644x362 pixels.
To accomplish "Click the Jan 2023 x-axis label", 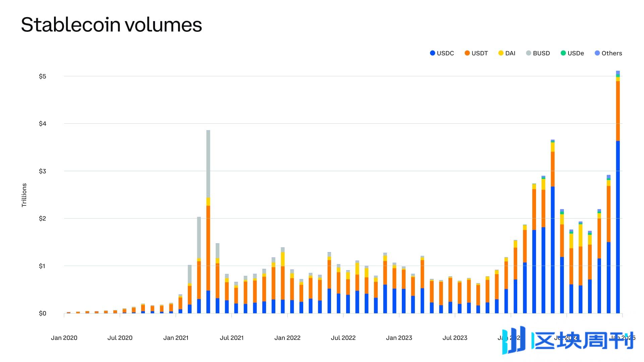I will [399, 338].
